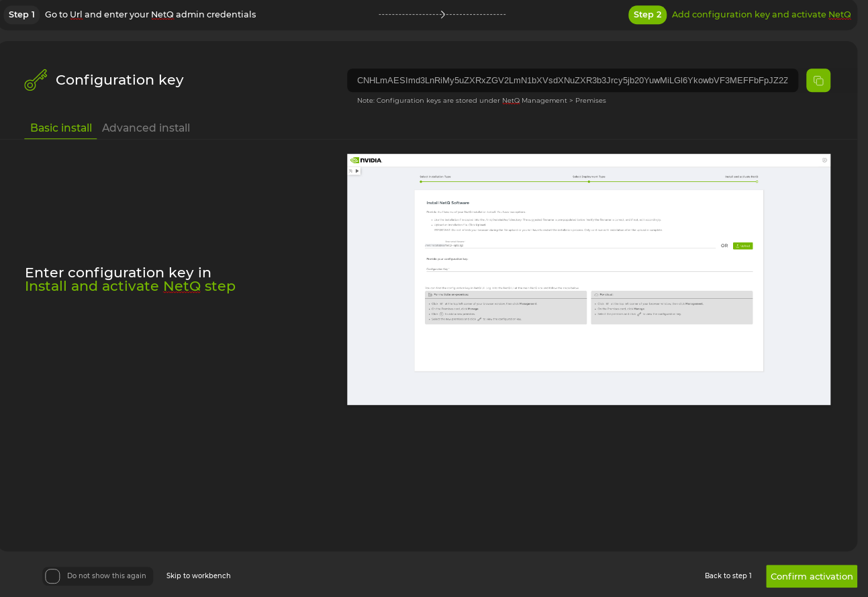
Task: Click the help icon in the preview corner
Action: tap(824, 160)
